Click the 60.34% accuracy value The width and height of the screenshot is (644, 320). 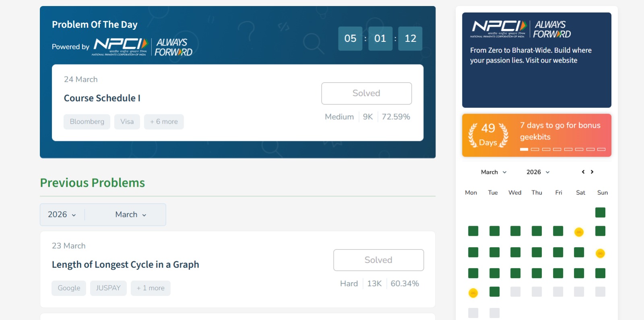[405, 283]
